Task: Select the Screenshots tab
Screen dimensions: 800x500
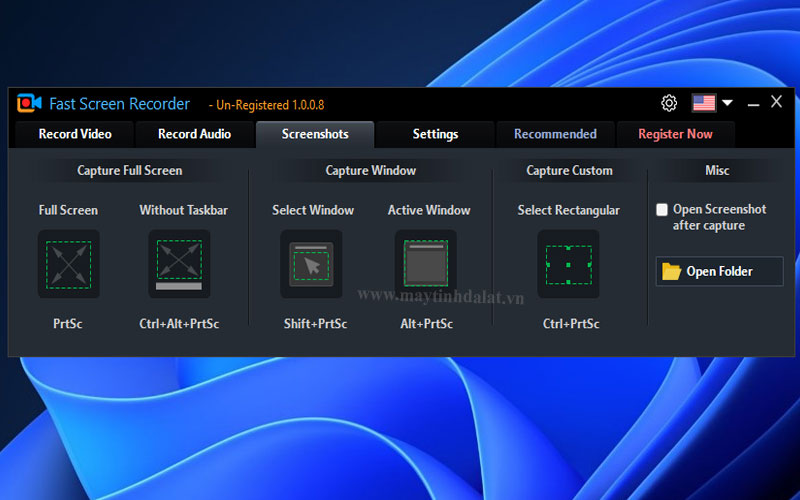Action: (315, 134)
